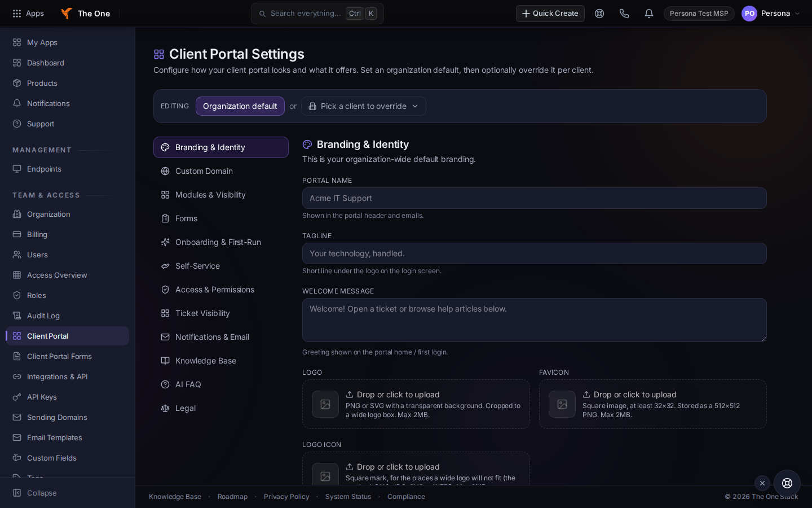Go to Notifications & Email tab
This screenshot has height=508, width=812.
point(221,337)
